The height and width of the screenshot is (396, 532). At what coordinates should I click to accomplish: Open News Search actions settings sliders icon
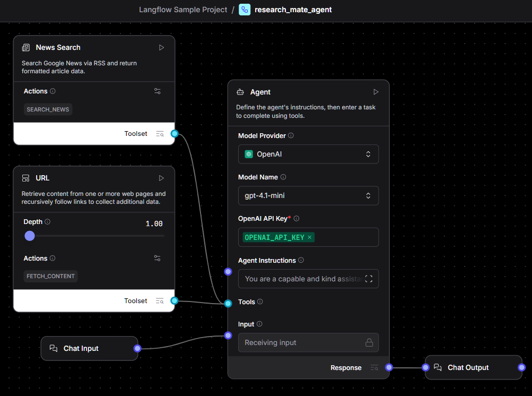[158, 91]
